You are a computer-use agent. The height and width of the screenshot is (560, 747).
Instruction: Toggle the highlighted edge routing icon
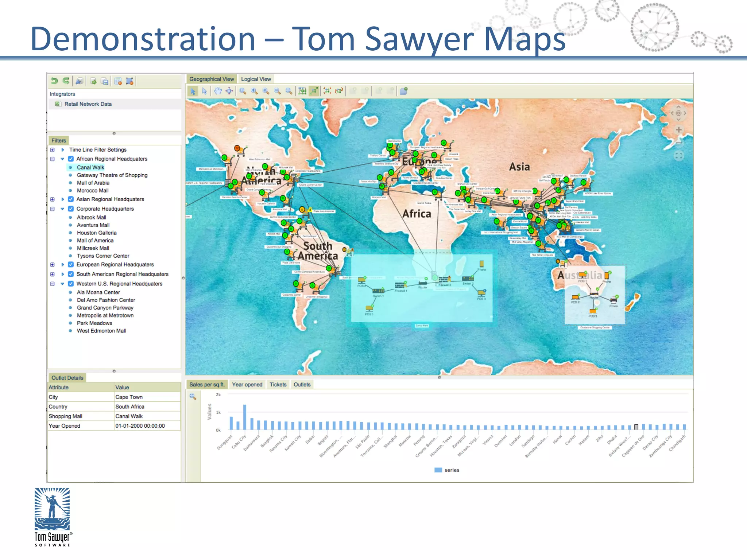coord(314,91)
